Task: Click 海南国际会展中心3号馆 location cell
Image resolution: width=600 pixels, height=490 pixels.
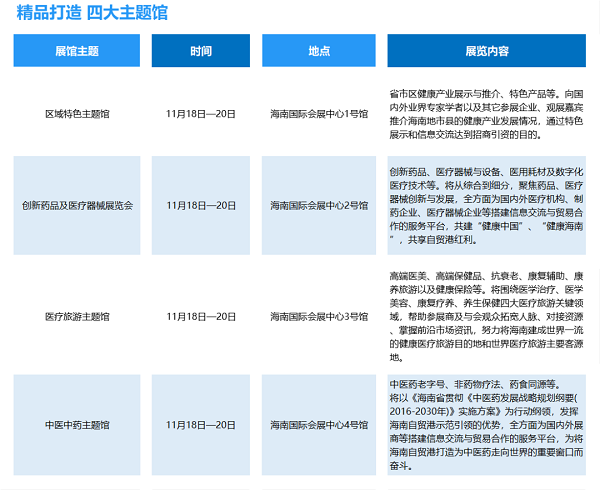Action: 319,317
